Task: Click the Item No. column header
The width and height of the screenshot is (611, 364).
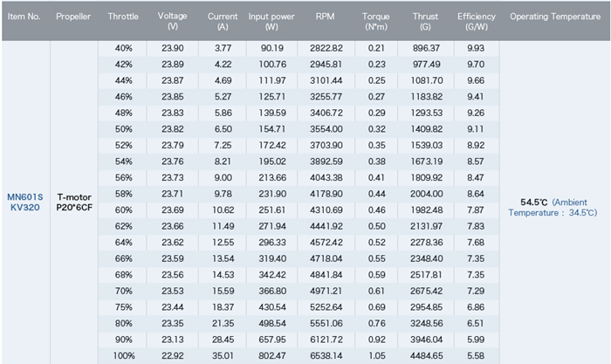Action: (24, 17)
